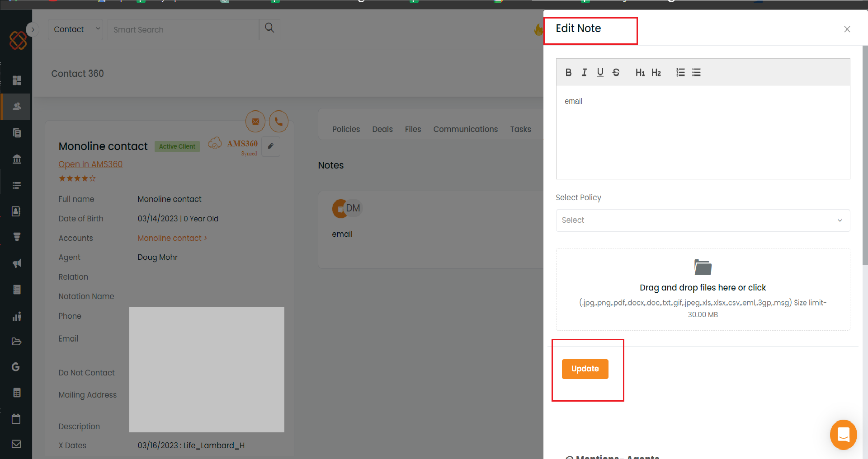This screenshot has height=459, width=868.
Task: Click into the note text area
Action: coord(703,132)
